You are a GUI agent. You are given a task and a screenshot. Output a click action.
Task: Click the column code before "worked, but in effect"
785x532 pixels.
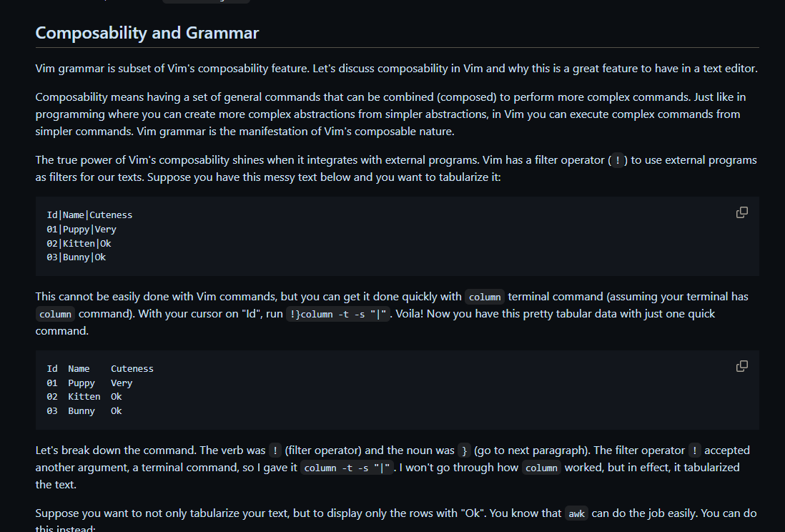(541, 468)
